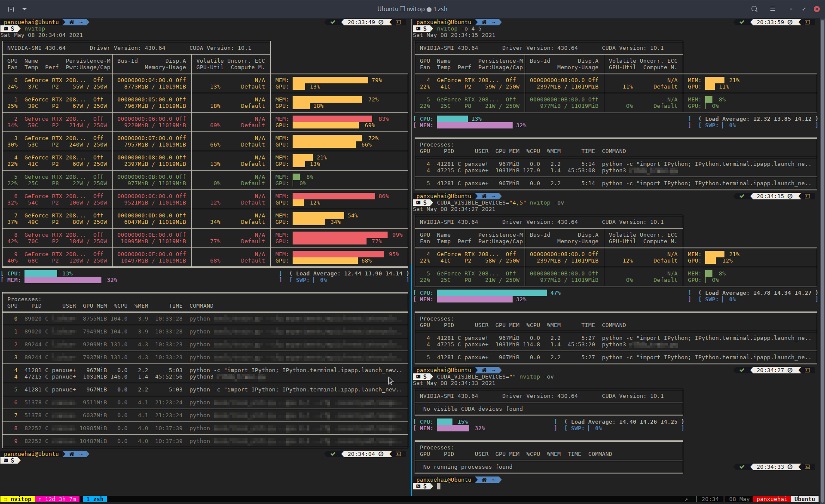Viewport: 825px width, 504px height.
Task: Click home icon in bottom-right prompt
Action: point(484,480)
